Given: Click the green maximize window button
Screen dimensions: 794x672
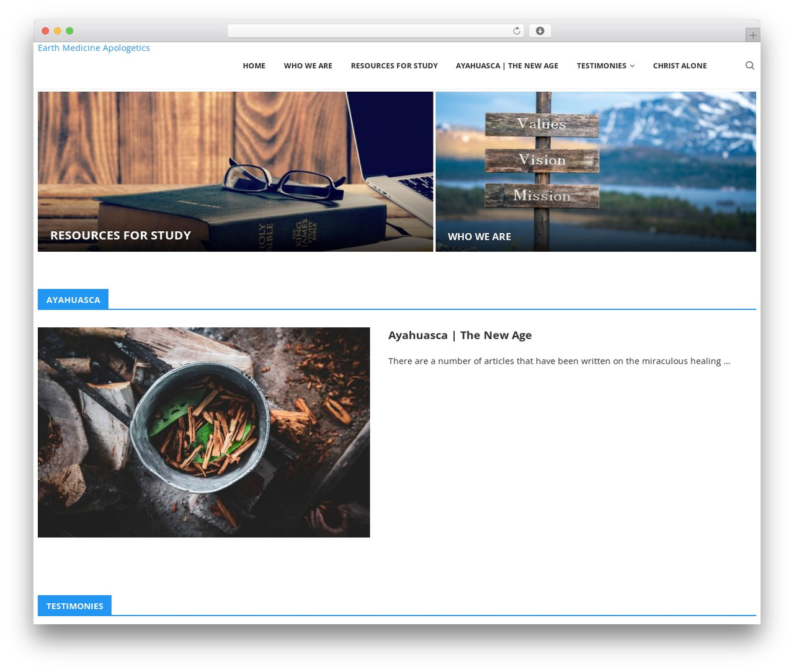Looking at the screenshot, I should [69, 31].
